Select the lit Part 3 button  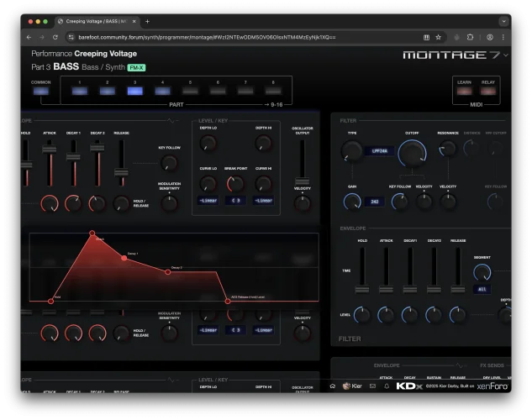pos(134,91)
